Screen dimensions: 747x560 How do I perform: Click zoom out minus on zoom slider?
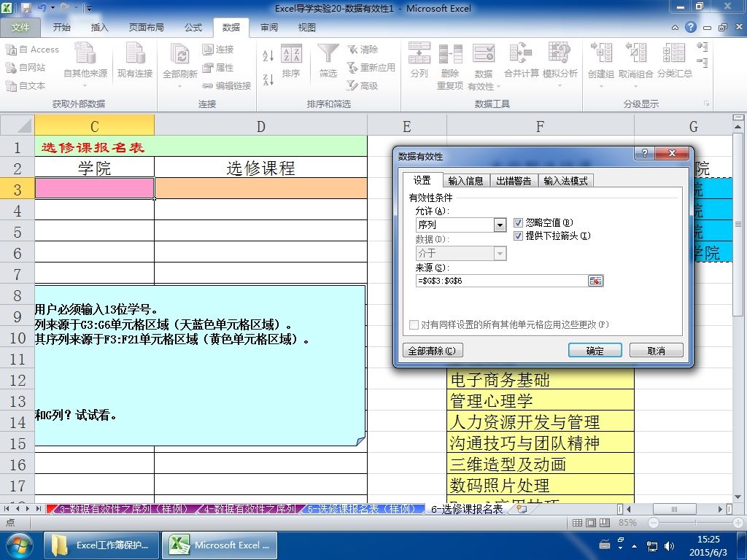coord(654,523)
